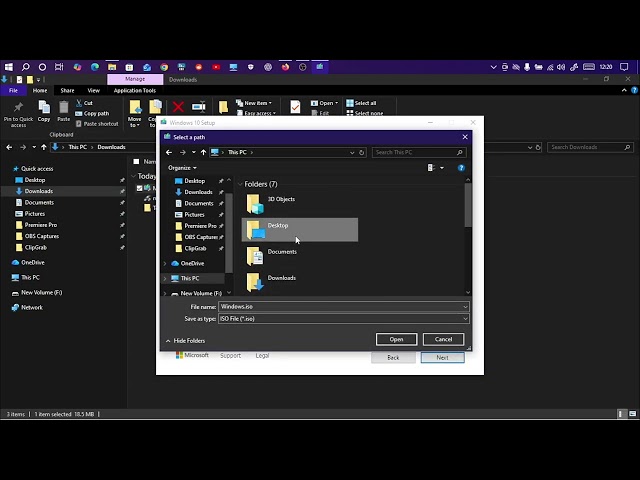Click Next in Windows 10 Setup
Viewport: 640px width, 480px height.
(x=442, y=358)
